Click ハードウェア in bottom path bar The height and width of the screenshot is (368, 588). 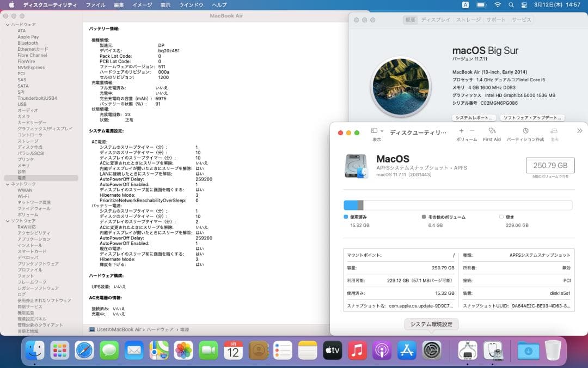[160, 329]
